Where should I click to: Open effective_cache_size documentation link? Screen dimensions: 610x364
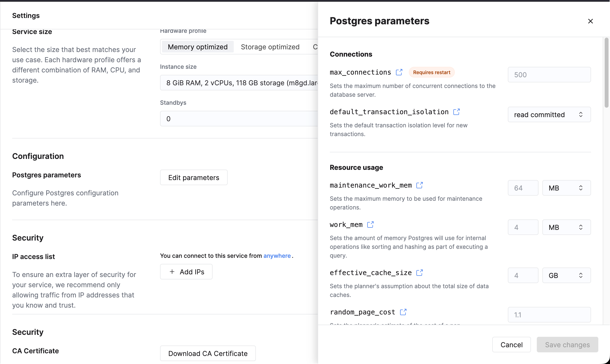pos(419,272)
